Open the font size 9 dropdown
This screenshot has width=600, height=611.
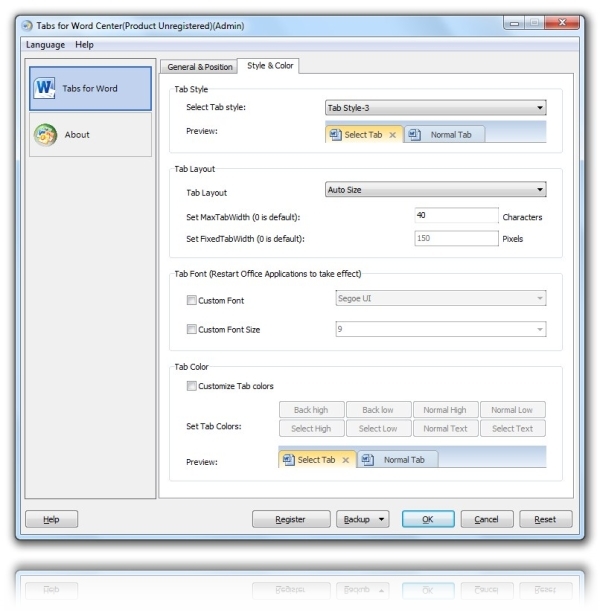click(x=441, y=329)
